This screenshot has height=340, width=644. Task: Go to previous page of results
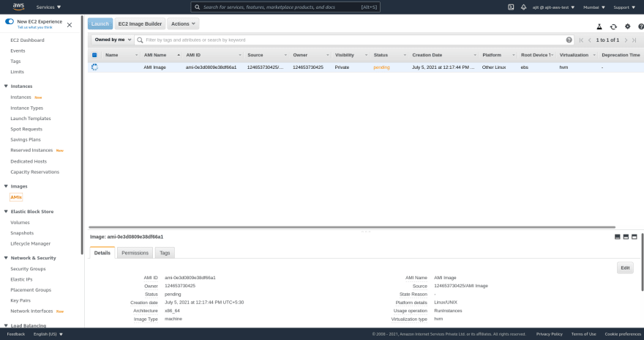pyautogui.click(x=590, y=40)
